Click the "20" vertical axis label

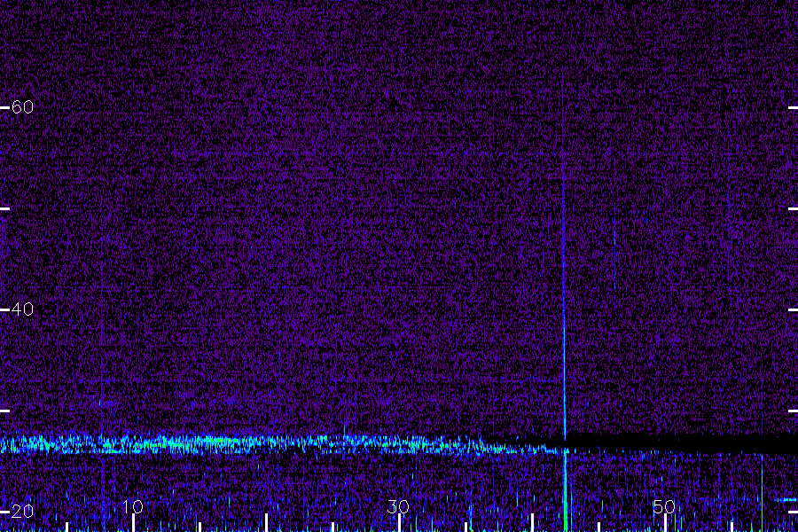[x=22, y=511]
